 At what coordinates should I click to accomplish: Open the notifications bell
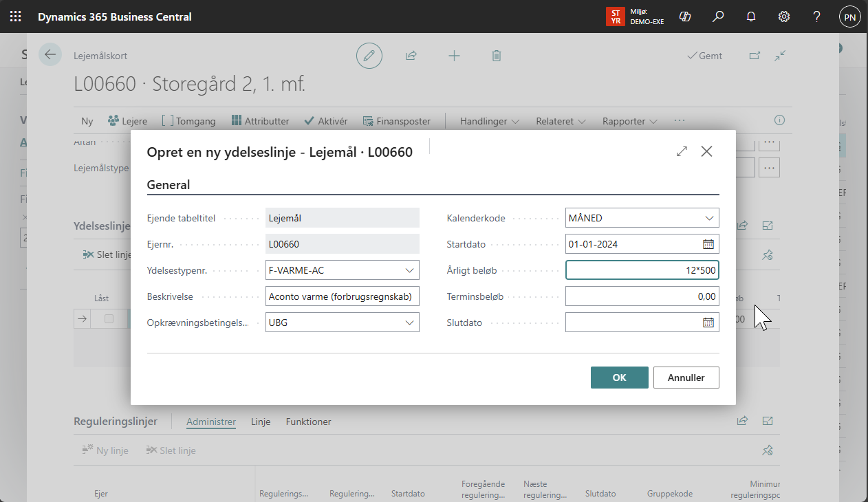pyautogui.click(x=751, y=17)
